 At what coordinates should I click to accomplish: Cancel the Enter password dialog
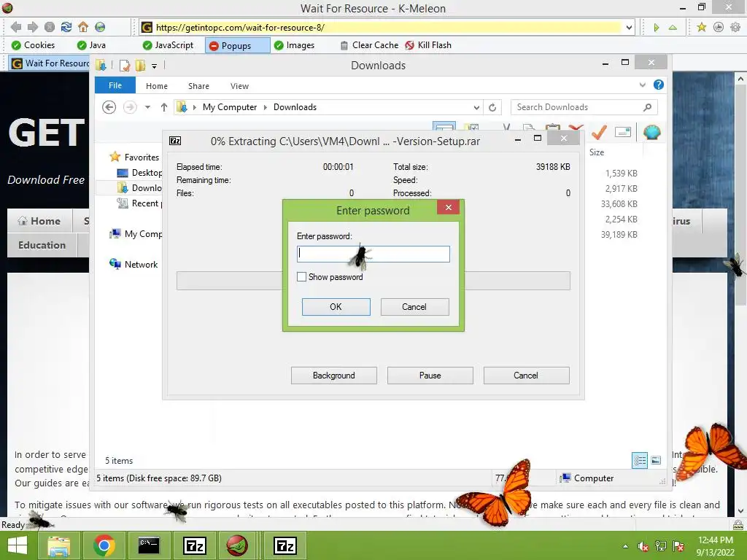click(x=414, y=307)
